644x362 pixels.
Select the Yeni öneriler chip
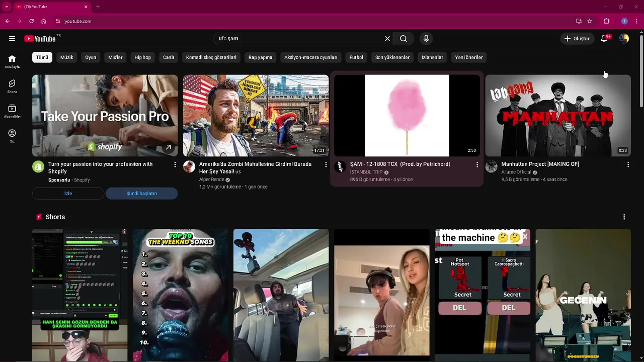(x=469, y=57)
